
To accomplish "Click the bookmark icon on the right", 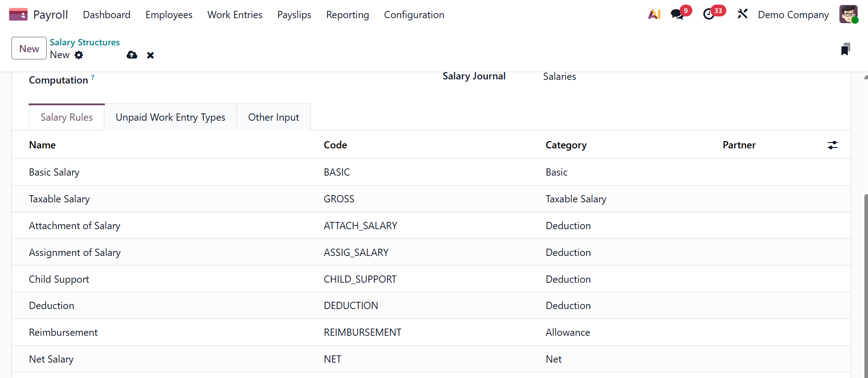I will point(845,49).
